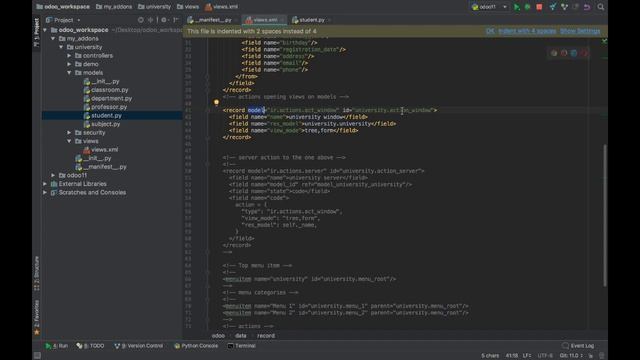Update project from version control
Image resolution: width=640 pixels, height=360 pixels.
pos(553,7)
